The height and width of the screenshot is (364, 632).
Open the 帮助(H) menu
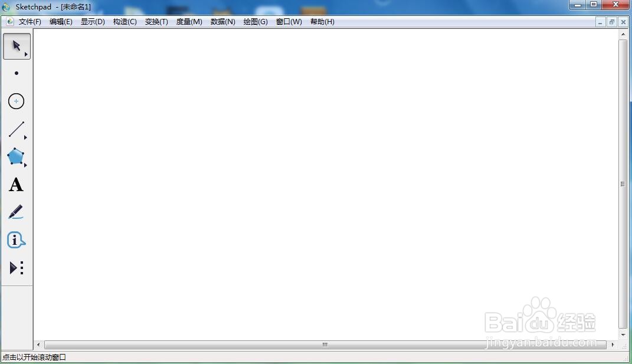pos(322,22)
